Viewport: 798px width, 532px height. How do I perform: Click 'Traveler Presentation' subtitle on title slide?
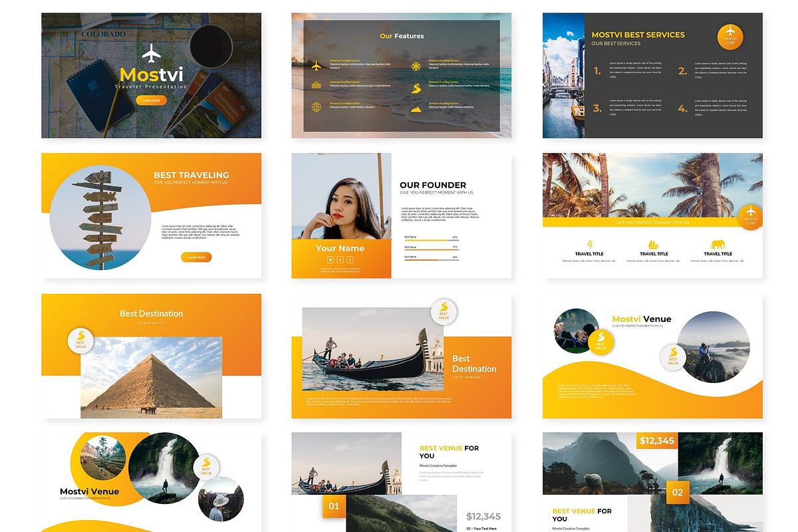coord(151,86)
